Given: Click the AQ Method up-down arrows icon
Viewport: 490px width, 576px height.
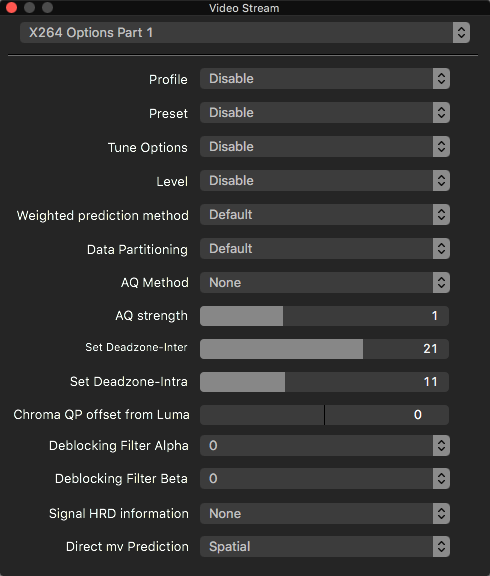Looking at the screenshot, I should (441, 283).
